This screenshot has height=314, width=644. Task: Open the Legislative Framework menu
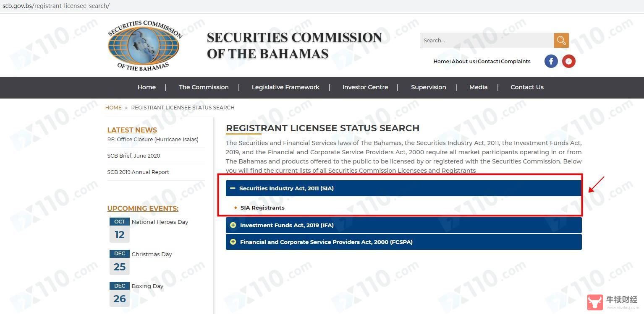tap(285, 87)
